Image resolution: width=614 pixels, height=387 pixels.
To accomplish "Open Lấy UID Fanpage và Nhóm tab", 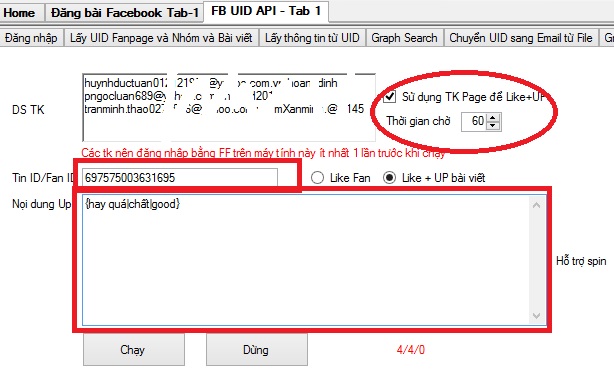I will 161,38.
